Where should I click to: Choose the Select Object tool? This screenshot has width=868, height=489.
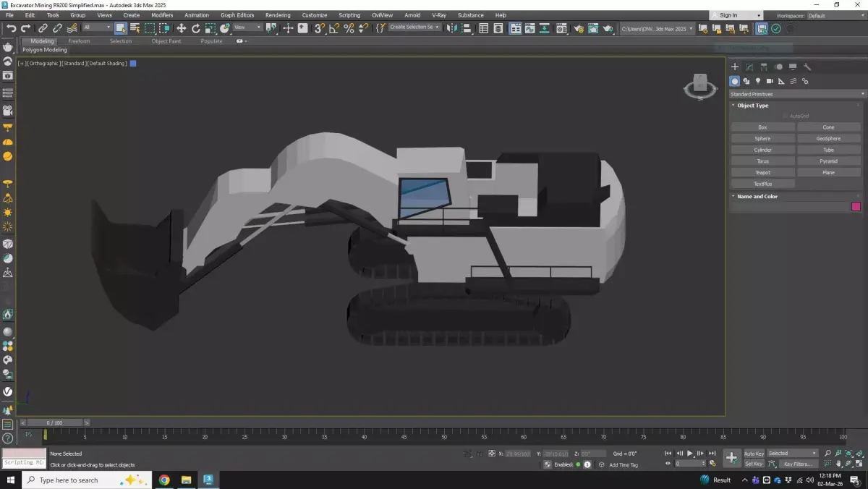click(120, 28)
